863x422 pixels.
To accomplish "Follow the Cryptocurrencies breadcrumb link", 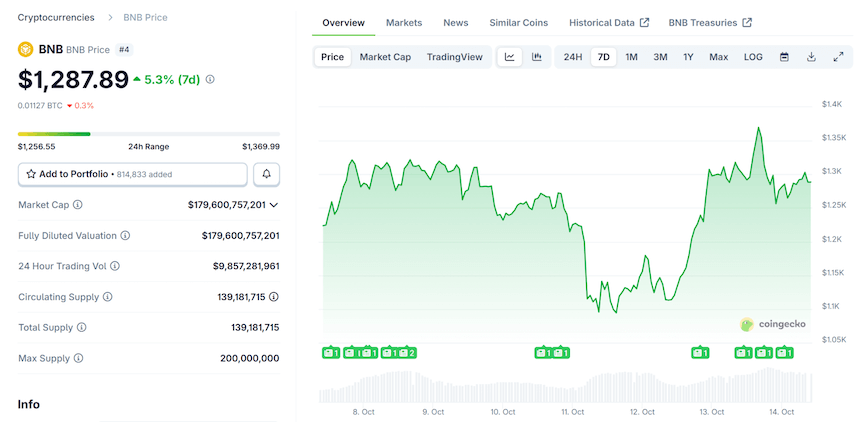I will (x=56, y=17).
